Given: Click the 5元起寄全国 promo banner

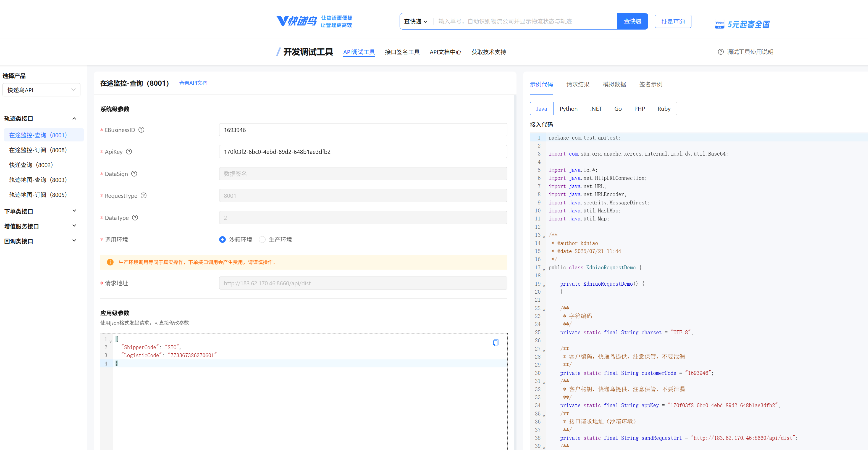Looking at the screenshot, I should [x=742, y=24].
